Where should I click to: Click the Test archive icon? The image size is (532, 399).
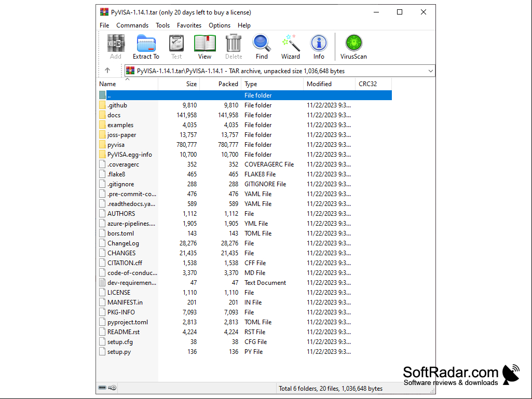pos(176,43)
